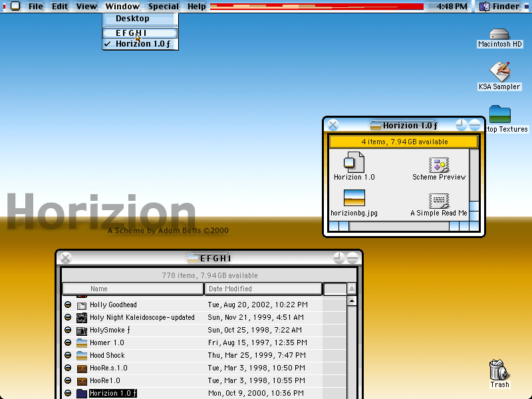Expand the Homer 1.0 folder row
The image size is (532, 399).
[68, 342]
